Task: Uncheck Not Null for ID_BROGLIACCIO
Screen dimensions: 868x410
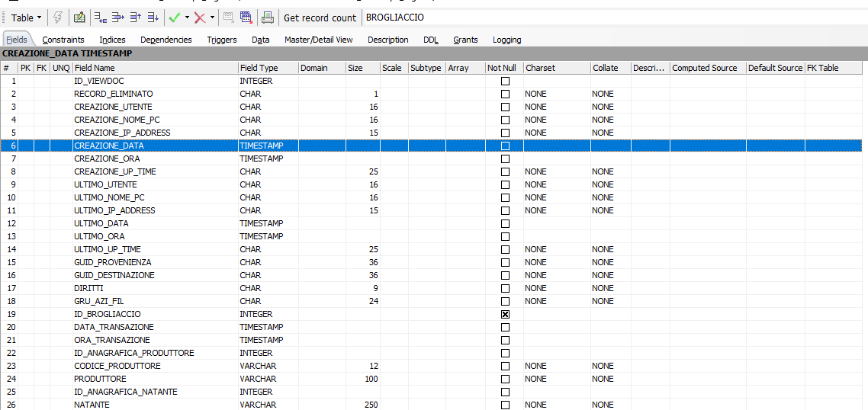Action: click(x=505, y=314)
